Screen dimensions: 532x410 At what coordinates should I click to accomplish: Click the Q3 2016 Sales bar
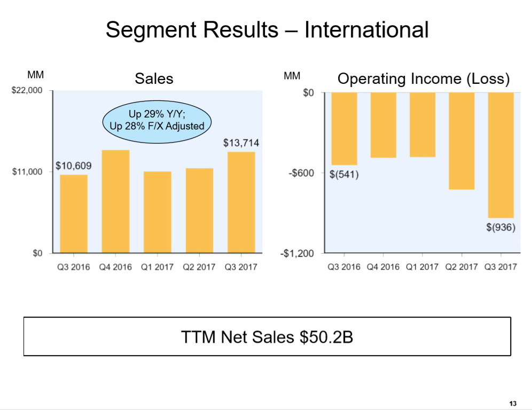click(74, 214)
